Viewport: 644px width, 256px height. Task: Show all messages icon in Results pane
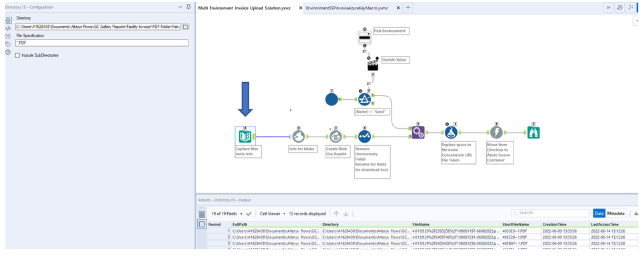point(202,215)
